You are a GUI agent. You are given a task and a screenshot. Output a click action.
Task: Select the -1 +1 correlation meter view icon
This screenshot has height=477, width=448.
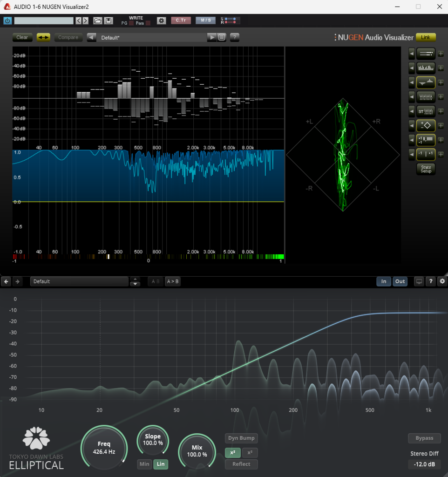pyautogui.click(x=426, y=154)
